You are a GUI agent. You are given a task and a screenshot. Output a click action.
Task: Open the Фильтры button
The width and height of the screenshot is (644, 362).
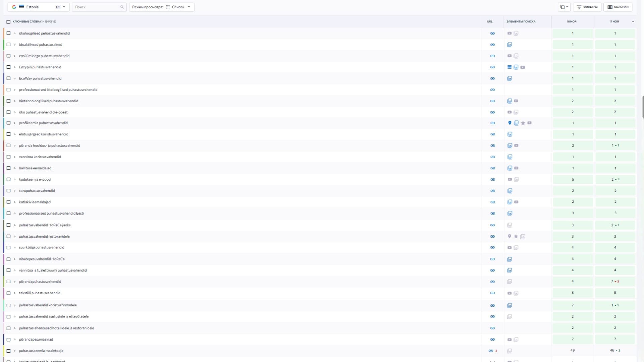click(x=587, y=7)
